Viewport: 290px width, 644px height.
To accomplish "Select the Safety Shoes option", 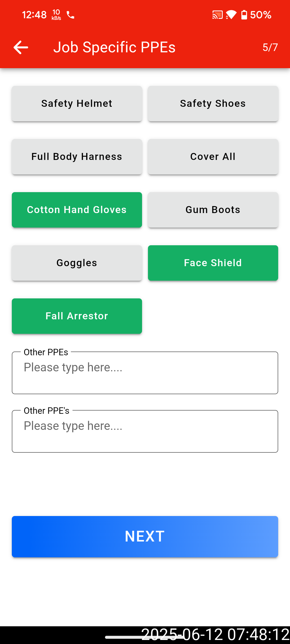I will [213, 104].
